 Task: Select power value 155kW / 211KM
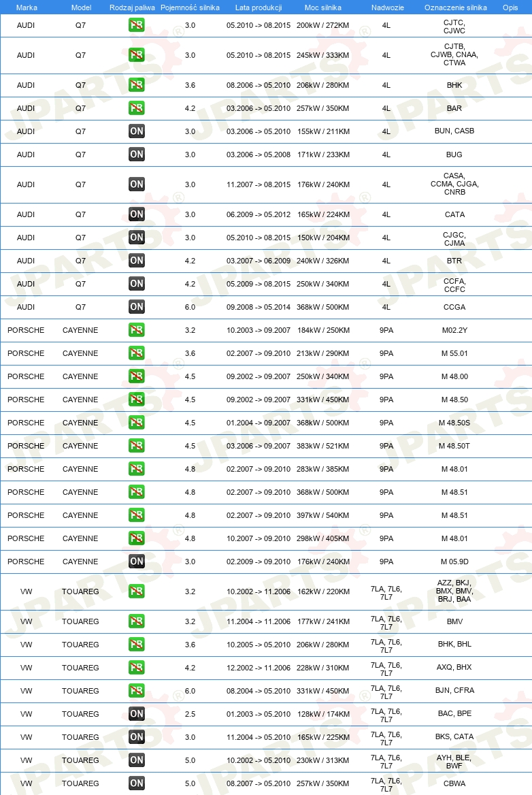323,132
